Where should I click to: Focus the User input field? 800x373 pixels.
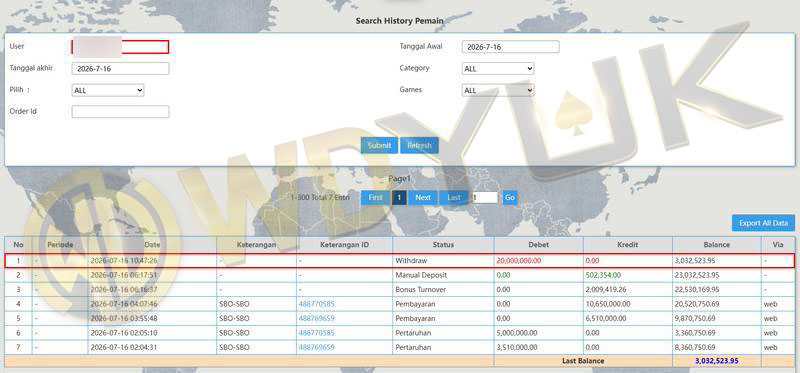coord(120,47)
